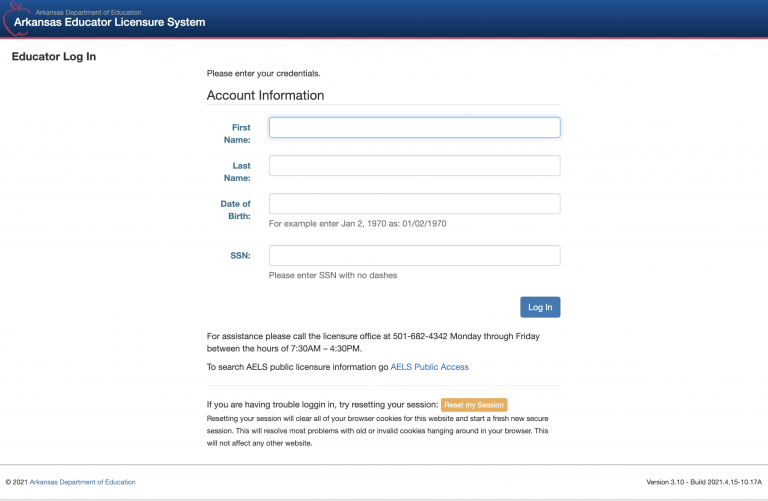The width and height of the screenshot is (768, 501).
Task: Click into the Date of Birth field
Action: click(x=414, y=204)
